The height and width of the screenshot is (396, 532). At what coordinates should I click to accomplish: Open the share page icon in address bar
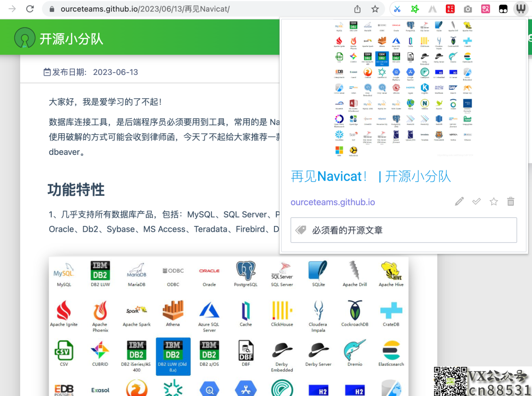357,9
